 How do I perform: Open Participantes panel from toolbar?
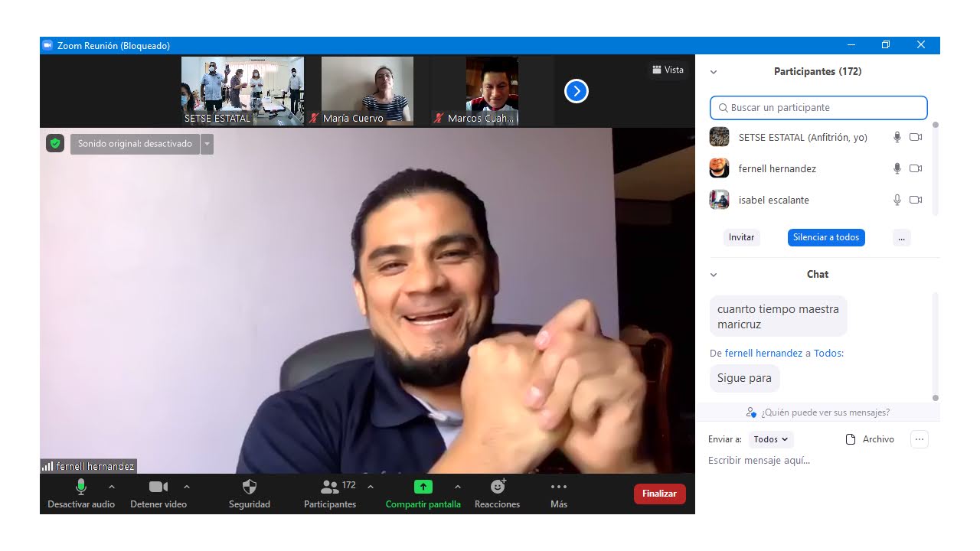(x=330, y=494)
